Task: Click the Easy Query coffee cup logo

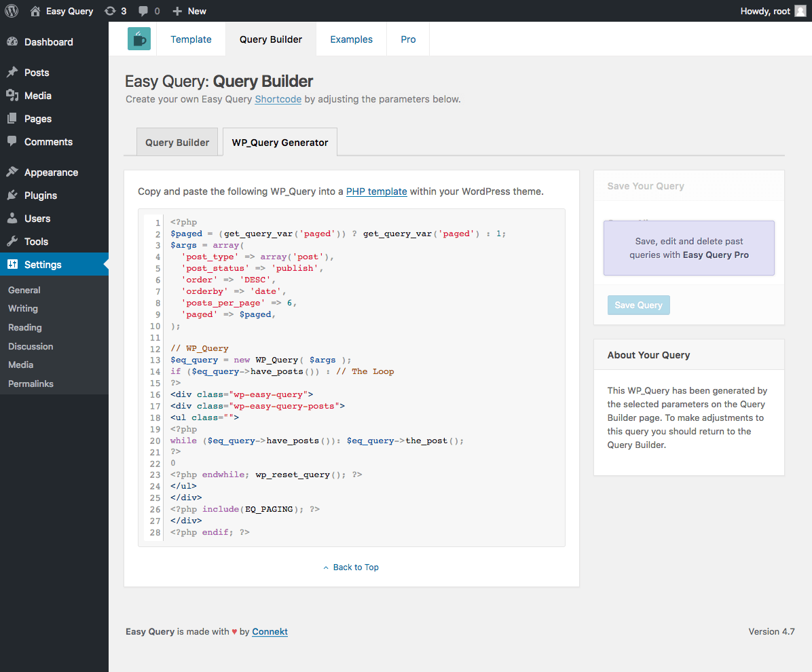Action: pyautogui.click(x=139, y=39)
